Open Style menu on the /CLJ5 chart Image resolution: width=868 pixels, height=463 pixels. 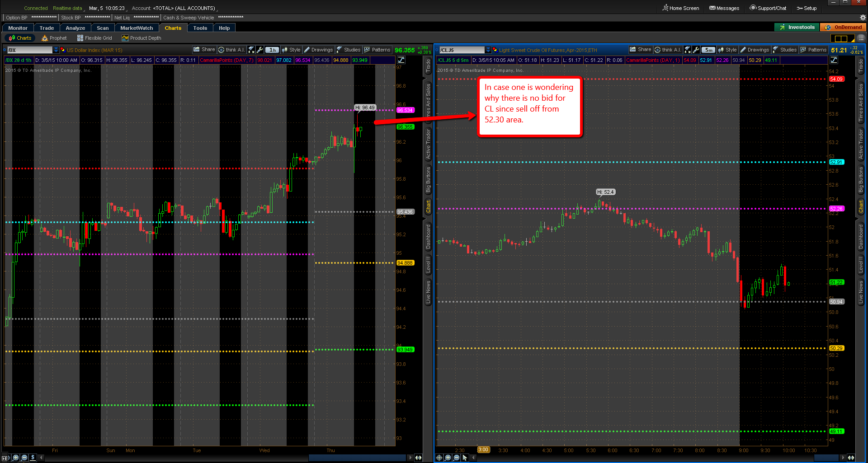coord(727,50)
